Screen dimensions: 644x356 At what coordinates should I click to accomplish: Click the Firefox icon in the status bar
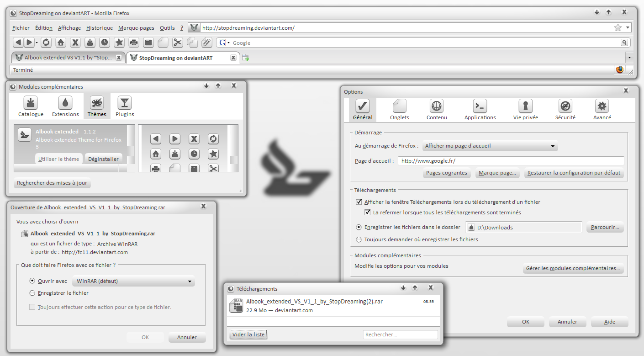tap(620, 70)
